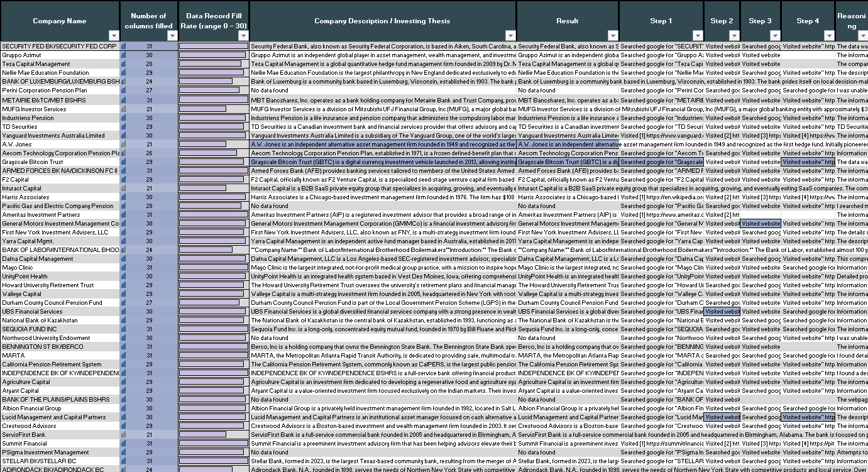This screenshot has height=472, width=868.
Task: Select Step 3 cell in General Motors row
Action: tap(761, 224)
